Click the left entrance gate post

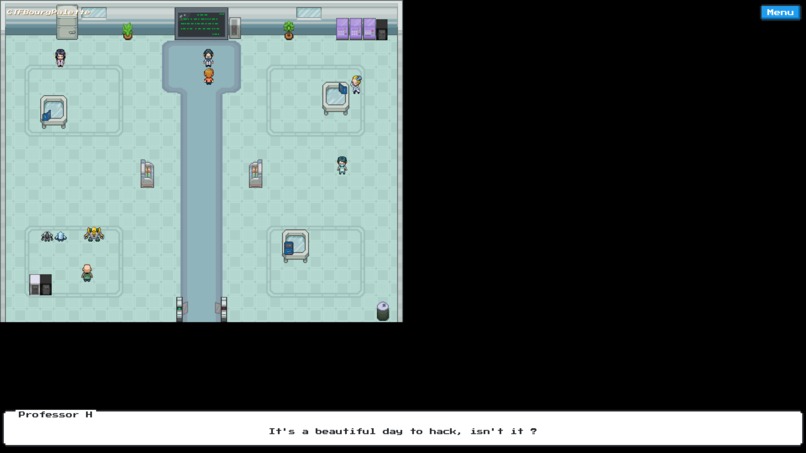(179, 309)
